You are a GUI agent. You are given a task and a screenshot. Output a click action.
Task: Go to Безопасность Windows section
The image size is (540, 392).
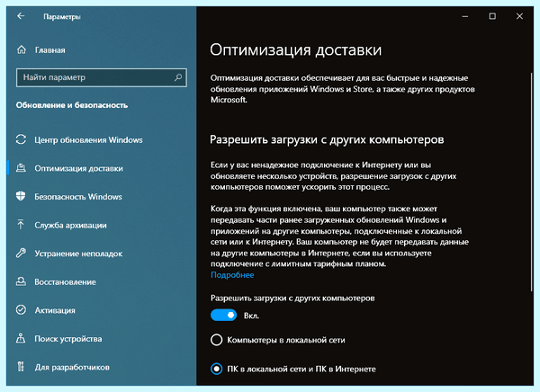(78, 197)
